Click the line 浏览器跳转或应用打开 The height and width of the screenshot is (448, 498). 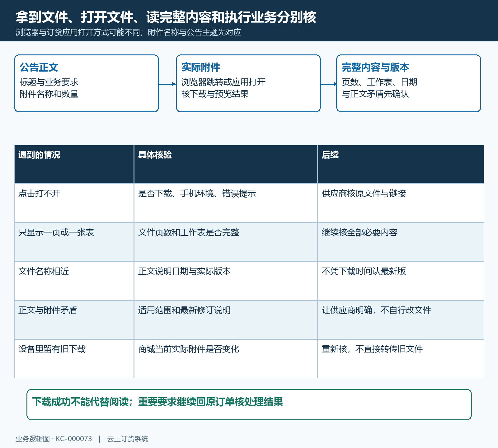223,82
